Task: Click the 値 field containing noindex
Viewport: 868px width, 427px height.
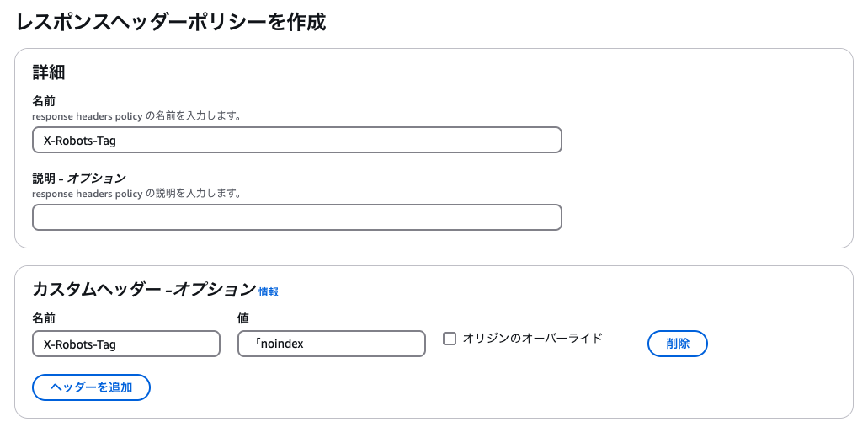Action: point(332,344)
